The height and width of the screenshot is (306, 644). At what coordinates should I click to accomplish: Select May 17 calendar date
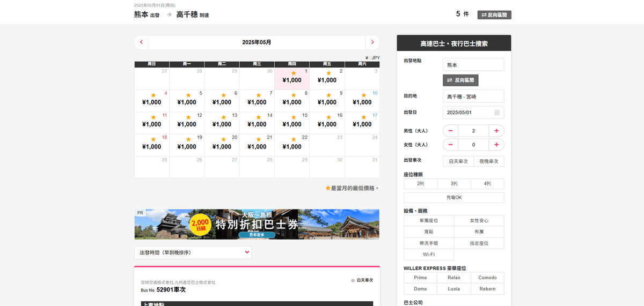(x=362, y=123)
